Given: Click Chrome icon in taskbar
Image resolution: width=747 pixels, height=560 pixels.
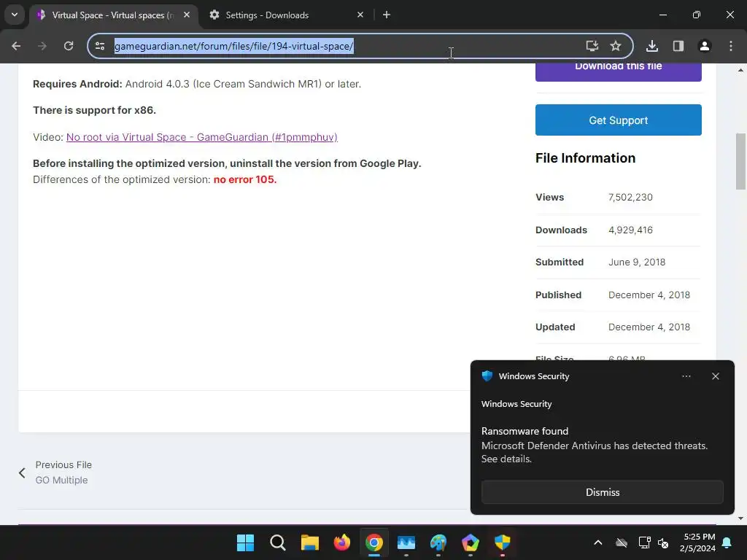Looking at the screenshot, I should pos(374,542).
